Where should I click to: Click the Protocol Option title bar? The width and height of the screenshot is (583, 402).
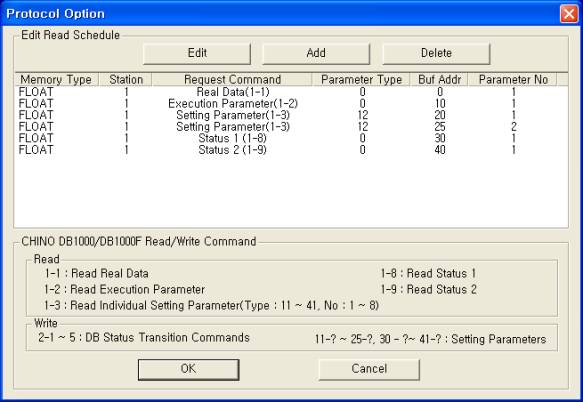(279, 14)
